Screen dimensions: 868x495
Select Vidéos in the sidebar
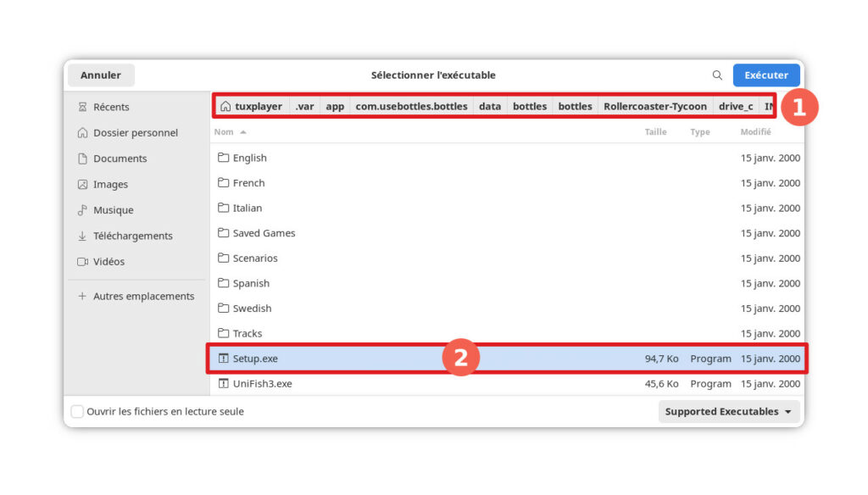[x=108, y=262]
